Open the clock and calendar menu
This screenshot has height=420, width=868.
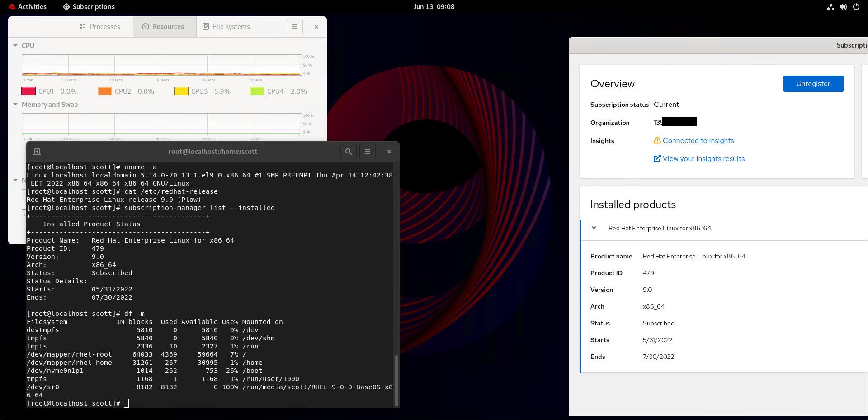click(434, 7)
